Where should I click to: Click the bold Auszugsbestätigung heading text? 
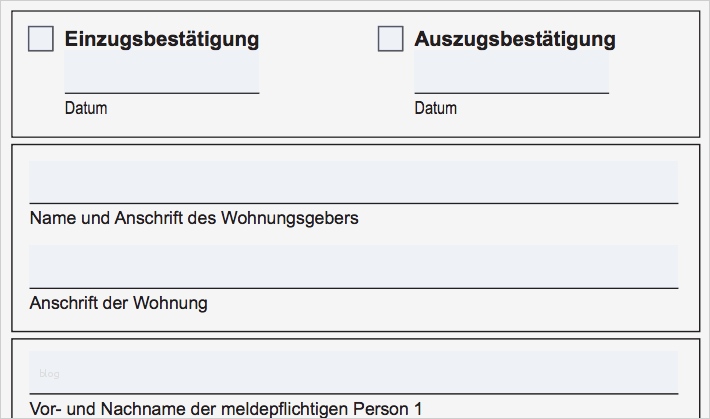515,40
